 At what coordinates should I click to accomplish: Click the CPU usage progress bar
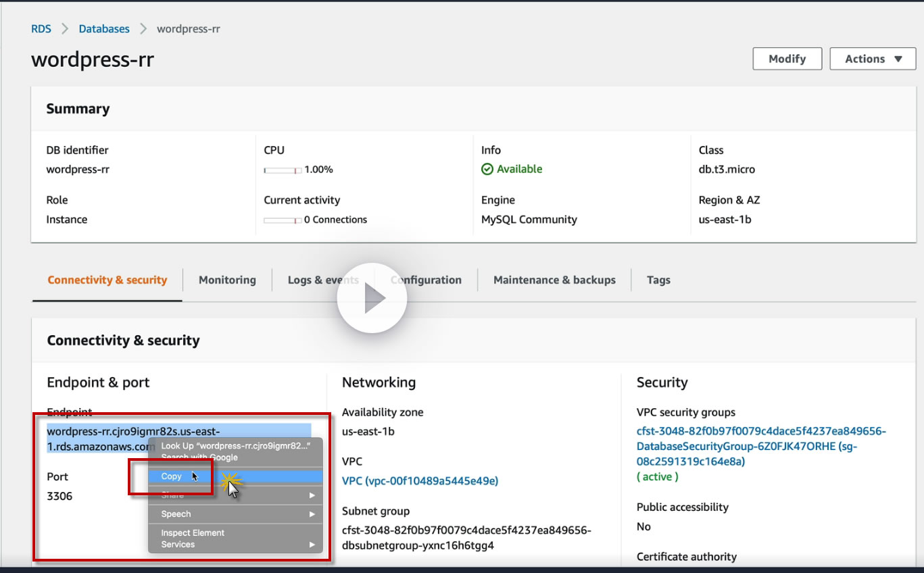click(283, 170)
